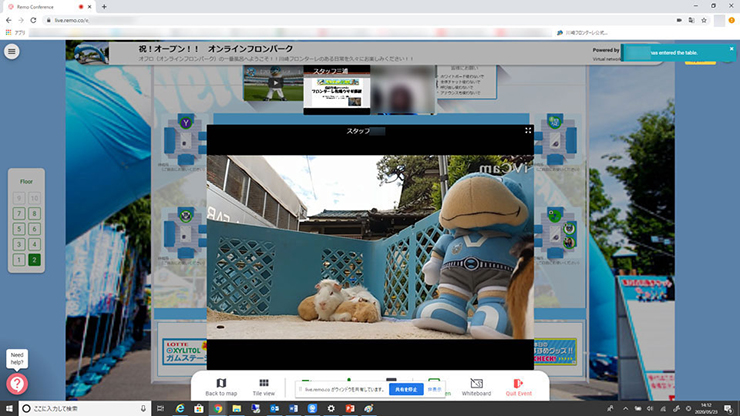
Task: Open the Whiteboard tool
Action: [476, 387]
